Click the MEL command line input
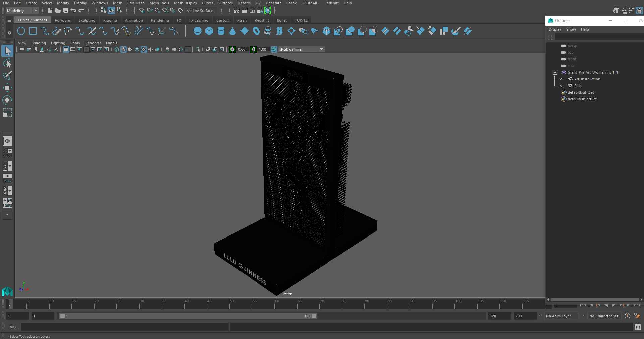The image size is (644, 339). click(125, 327)
